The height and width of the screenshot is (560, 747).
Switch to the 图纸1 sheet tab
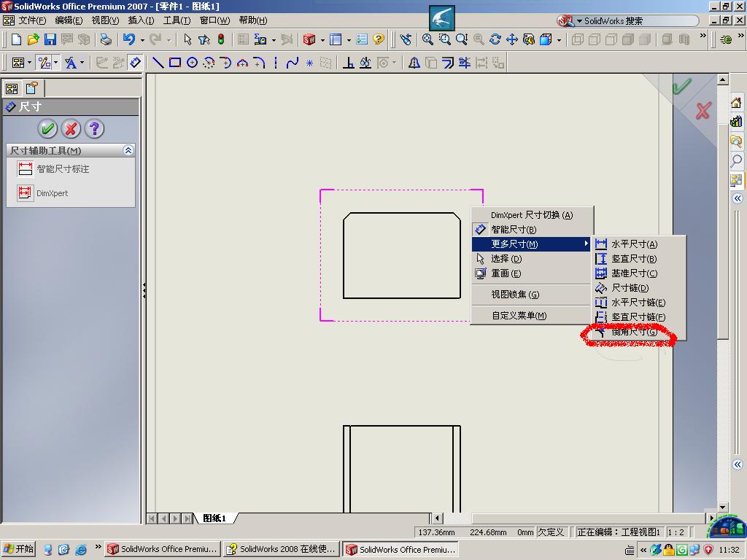[x=214, y=518]
